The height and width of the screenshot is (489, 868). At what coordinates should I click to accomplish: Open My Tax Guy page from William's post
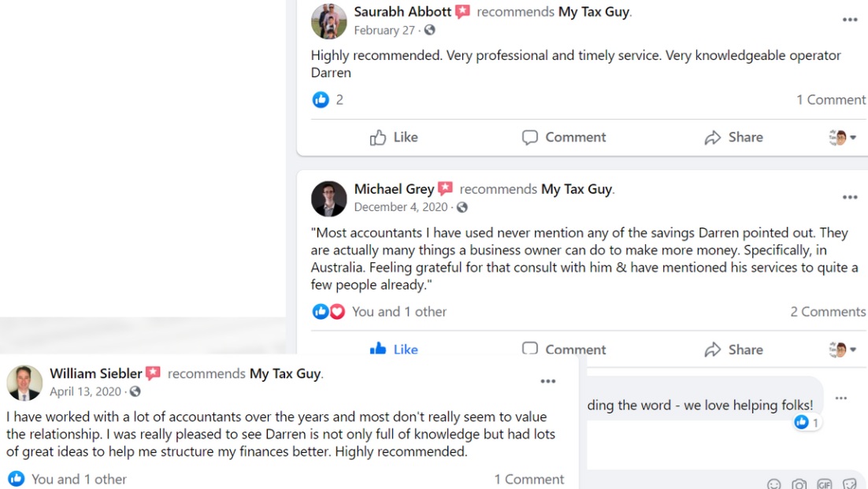click(285, 373)
